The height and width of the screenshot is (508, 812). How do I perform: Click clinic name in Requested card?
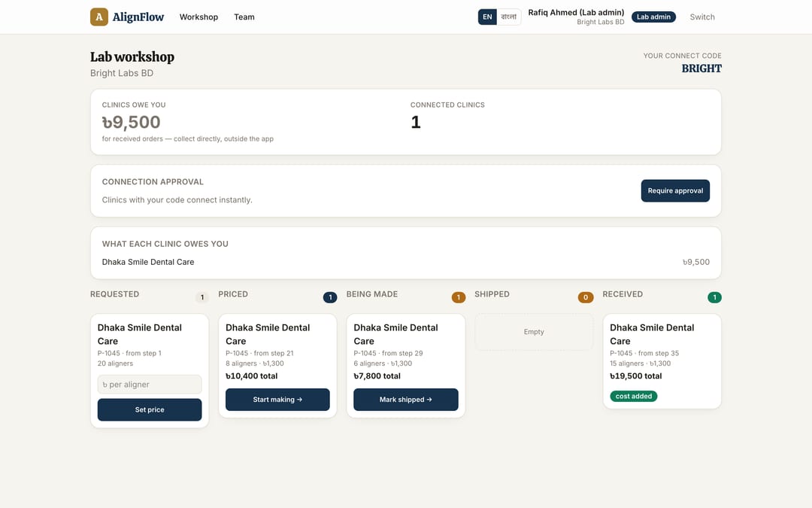140,334
